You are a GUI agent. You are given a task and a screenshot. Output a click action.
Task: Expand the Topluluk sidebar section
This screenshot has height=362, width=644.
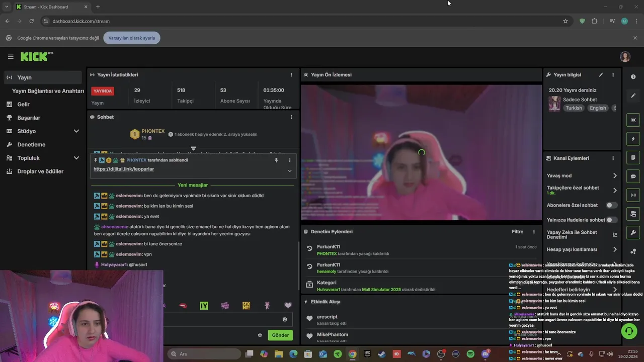pos(76,158)
